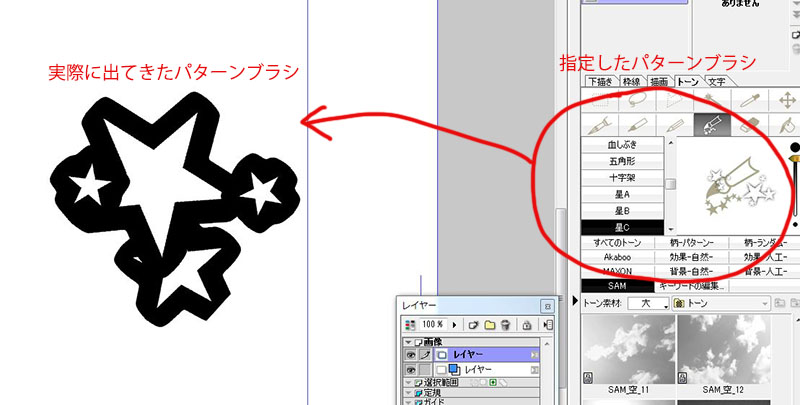Create a new layer folder
The image size is (800, 405).
[x=490, y=324]
